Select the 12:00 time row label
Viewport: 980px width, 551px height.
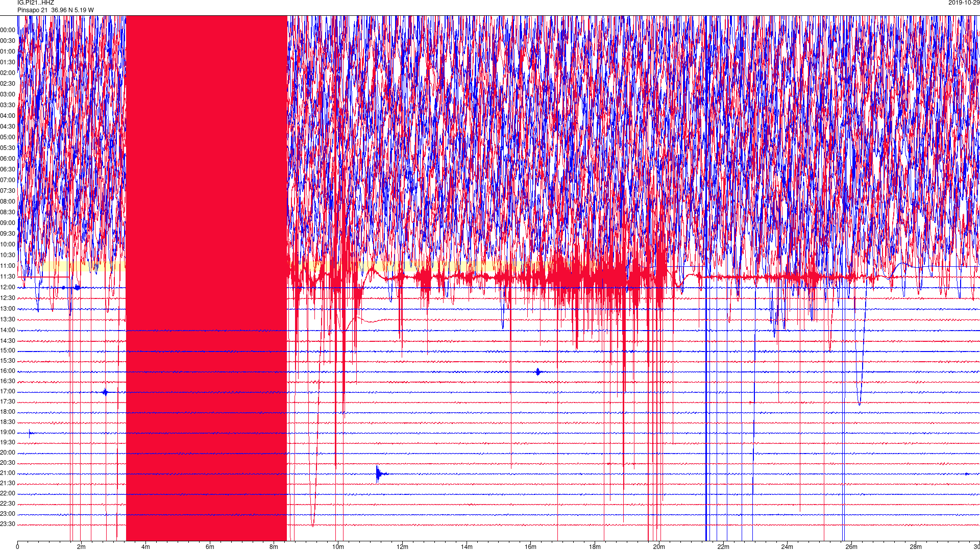[8, 287]
